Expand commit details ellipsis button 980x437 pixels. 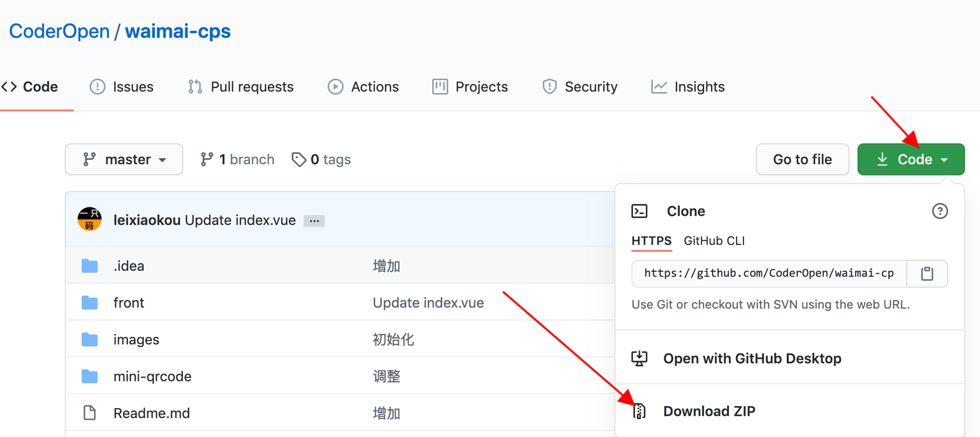click(314, 221)
